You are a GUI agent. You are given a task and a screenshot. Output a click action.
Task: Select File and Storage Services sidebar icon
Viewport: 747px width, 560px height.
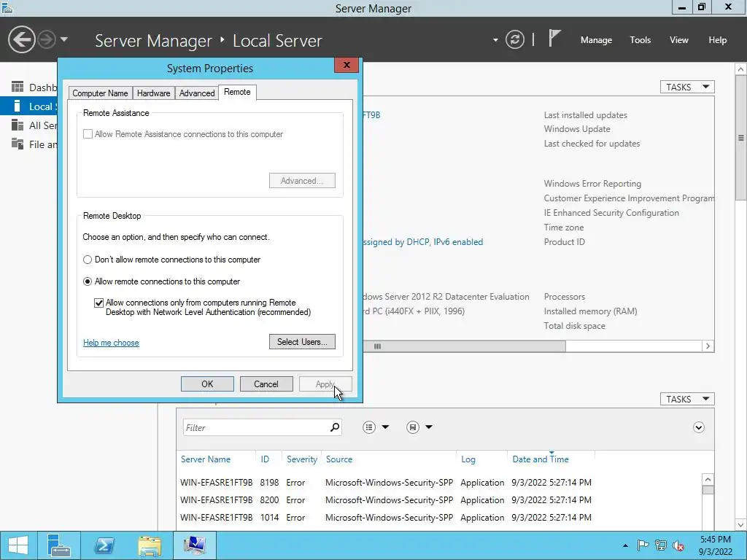18,144
